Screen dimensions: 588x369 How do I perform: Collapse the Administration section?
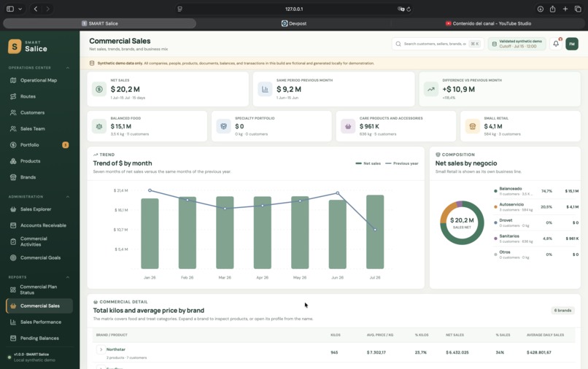pos(68,196)
